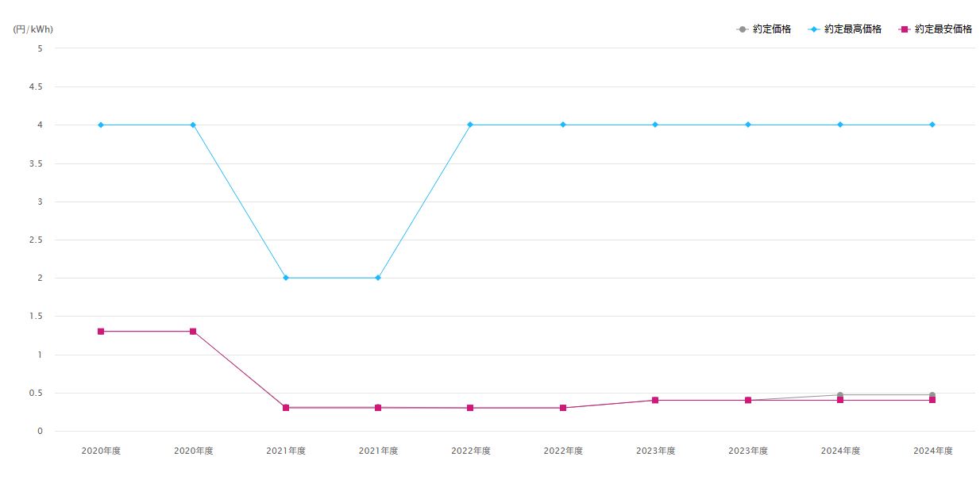Screen dimensions: 980x480
Task: Click the rightmost 2024年度 axis label
Action: (x=932, y=451)
